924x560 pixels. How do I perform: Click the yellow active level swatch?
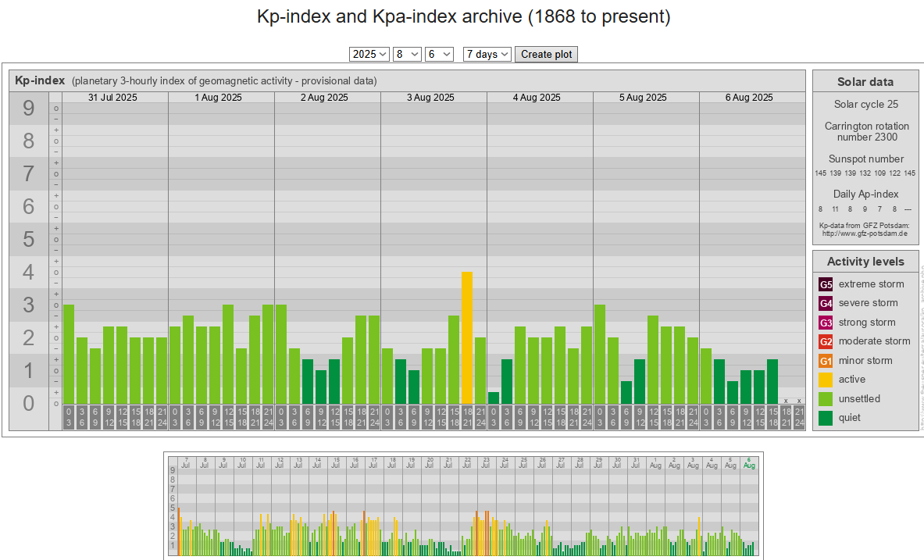826,380
